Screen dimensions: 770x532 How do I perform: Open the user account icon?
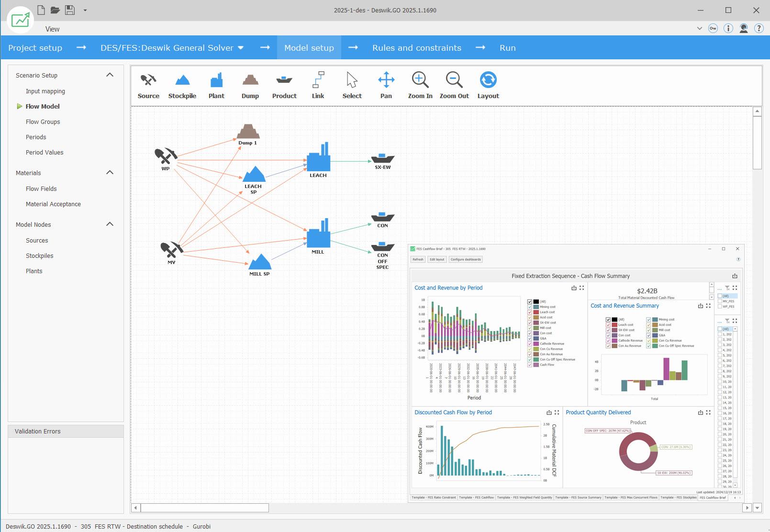pyautogui.click(x=744, y=28)
